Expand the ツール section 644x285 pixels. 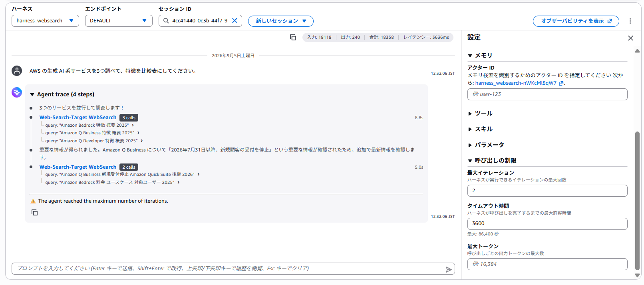[480, 114]
